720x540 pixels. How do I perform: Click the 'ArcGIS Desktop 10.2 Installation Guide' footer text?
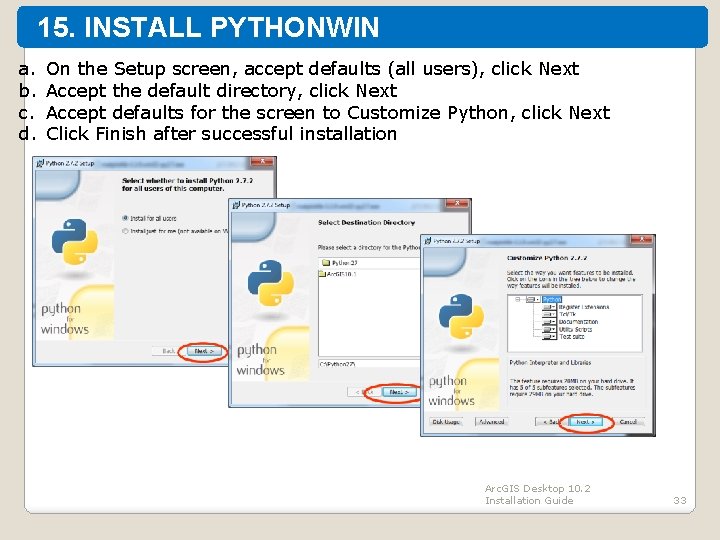pyautogui.click(x=537, y=494)
